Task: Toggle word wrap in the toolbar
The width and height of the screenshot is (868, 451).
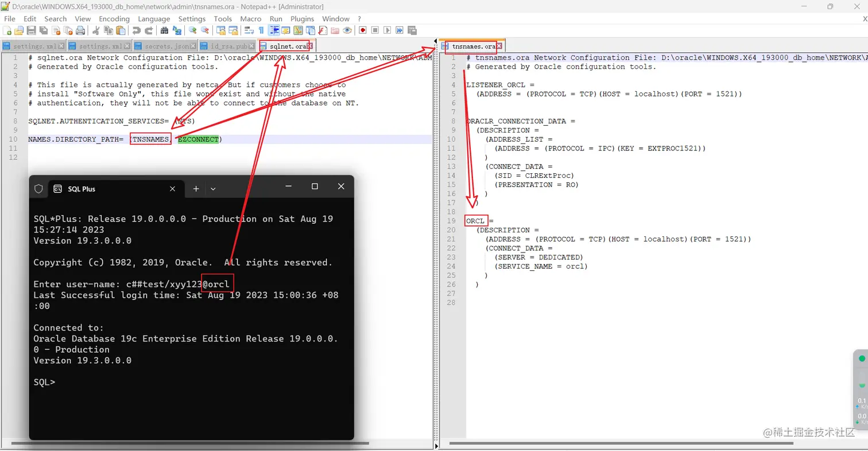Action: (249, 30)
